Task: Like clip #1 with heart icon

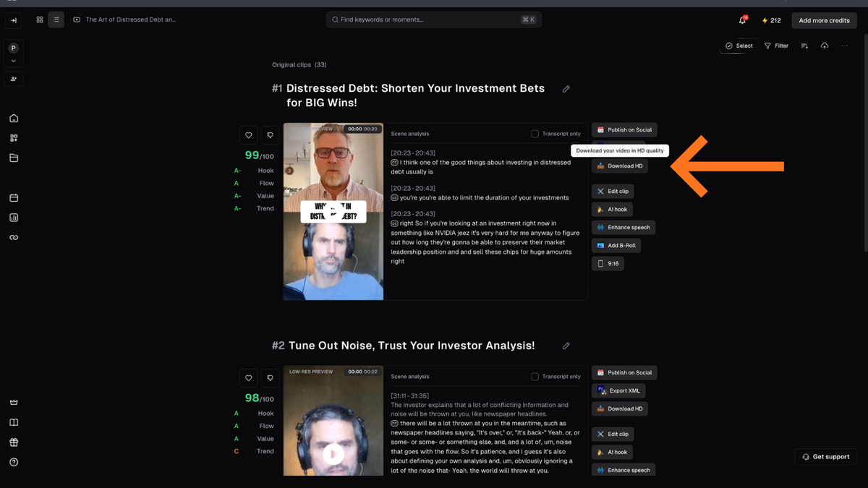Action: (x=249, y=135)
